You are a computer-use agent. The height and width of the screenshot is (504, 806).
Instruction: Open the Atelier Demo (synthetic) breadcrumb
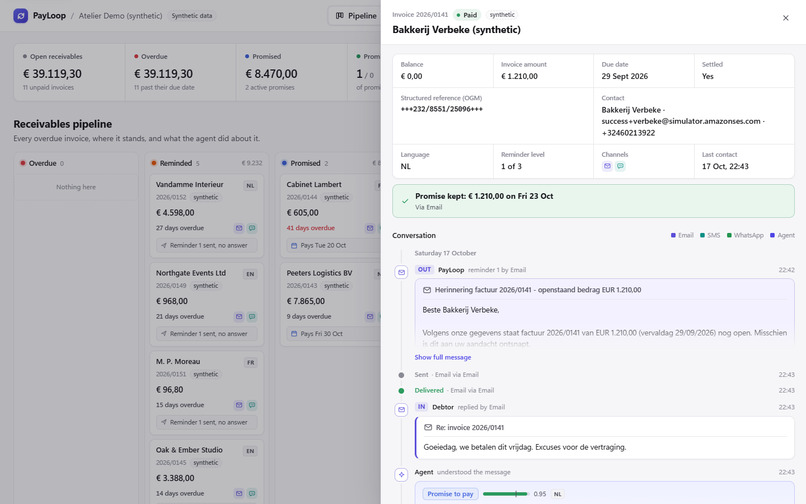click(x=120, y=16)
